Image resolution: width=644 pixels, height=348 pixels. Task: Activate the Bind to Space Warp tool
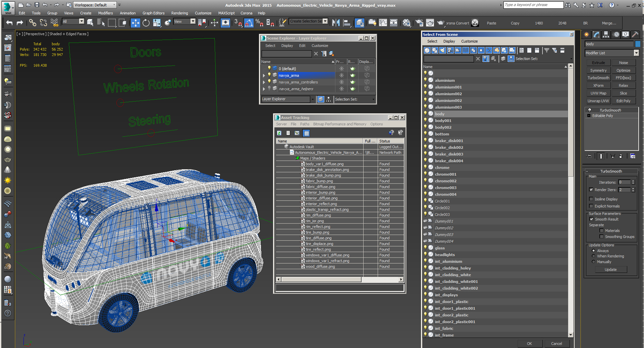(54, 23)
